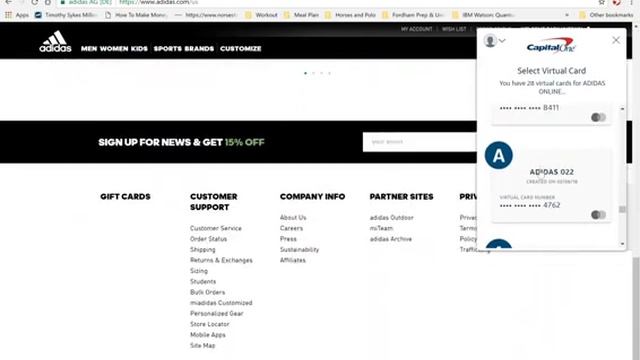The image size is (640, 360).
Task: Click card number ending 4762
Action: (530, 205)
